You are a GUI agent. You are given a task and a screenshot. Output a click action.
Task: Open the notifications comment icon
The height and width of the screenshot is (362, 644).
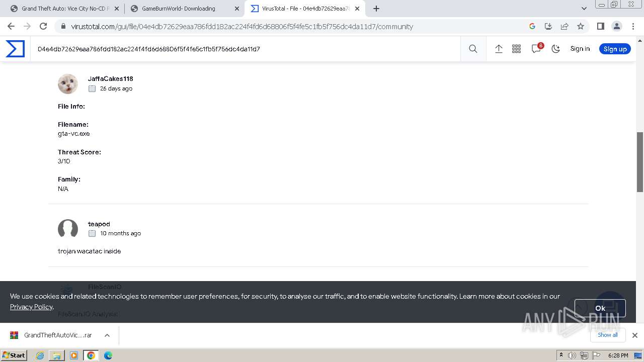pos(536,49)
